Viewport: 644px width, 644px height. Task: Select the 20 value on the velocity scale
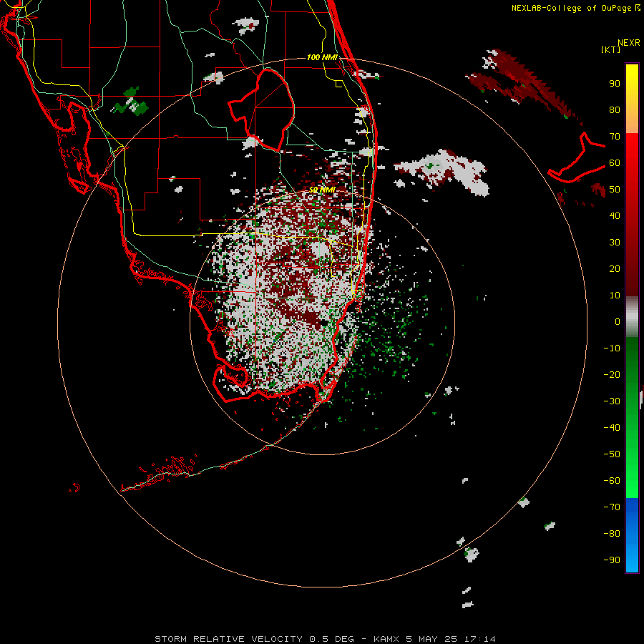615,269
